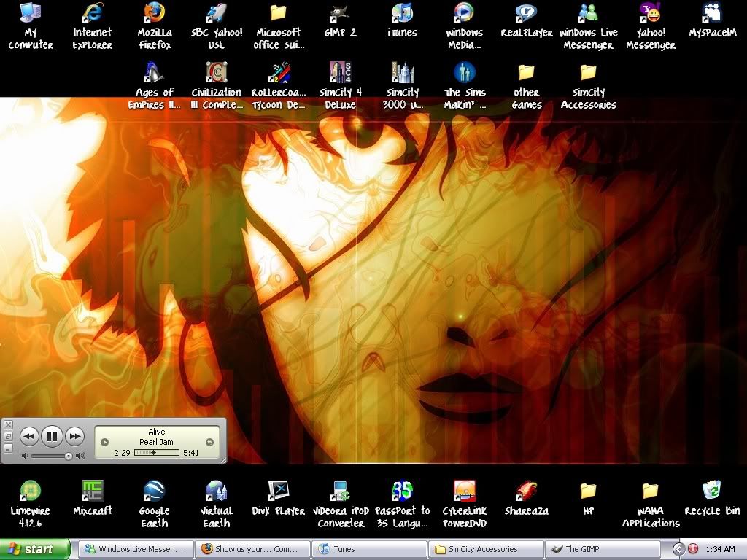
Task: Open the HP desktop folder
Action: pos(589,498)
